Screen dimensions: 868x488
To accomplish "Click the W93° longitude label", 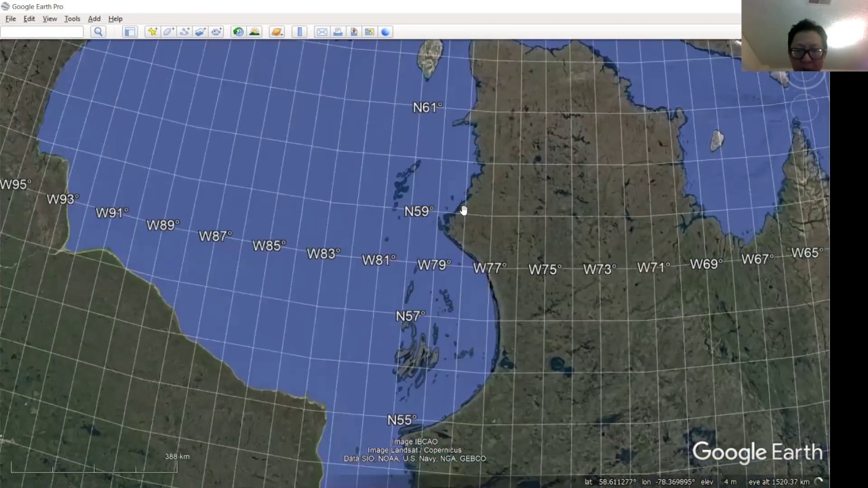I will click(62, 199).
